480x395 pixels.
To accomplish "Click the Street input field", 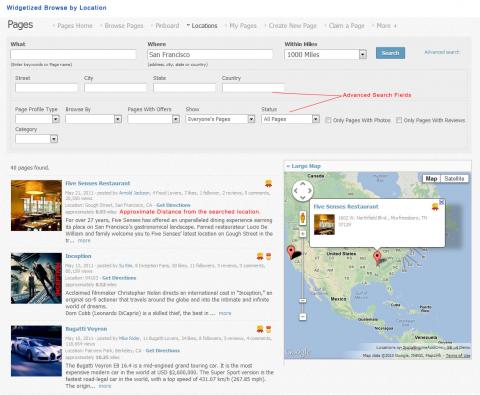I will coord(46,88).
